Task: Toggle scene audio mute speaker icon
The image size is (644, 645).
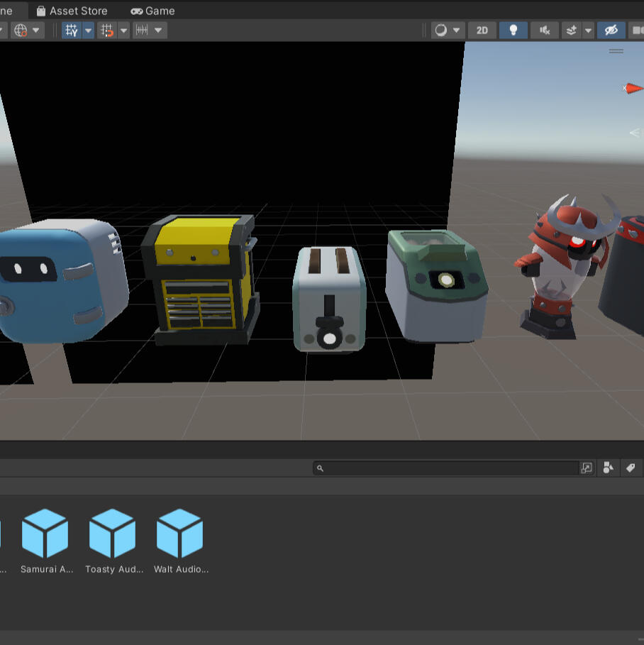Action: tap(545, 30)
